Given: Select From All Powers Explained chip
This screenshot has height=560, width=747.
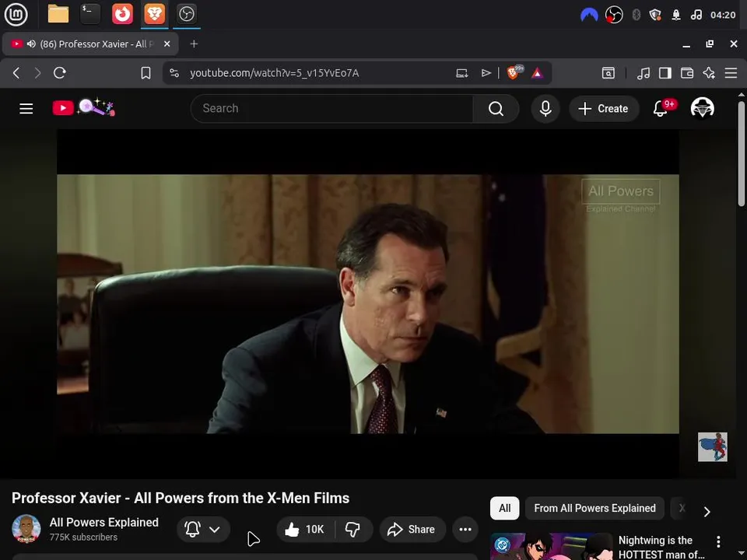Looking at the screenshot, I should pos(594,508).
